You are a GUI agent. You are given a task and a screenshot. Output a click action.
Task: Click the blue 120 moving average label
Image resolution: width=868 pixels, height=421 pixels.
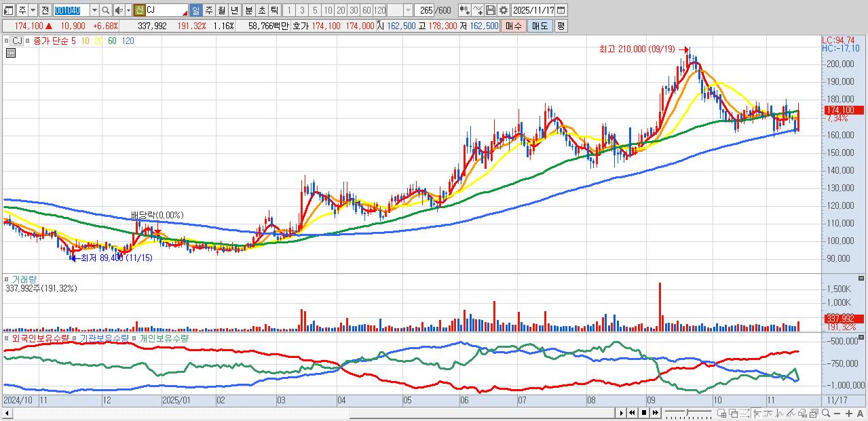click(x=128, y=41)
